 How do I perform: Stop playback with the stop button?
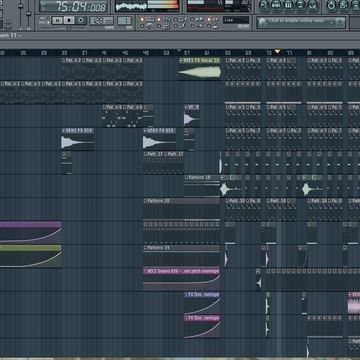(69, 20)
